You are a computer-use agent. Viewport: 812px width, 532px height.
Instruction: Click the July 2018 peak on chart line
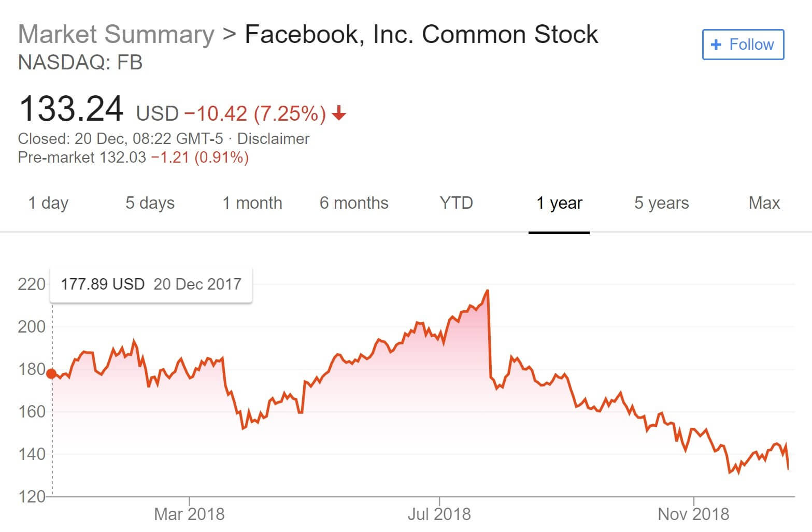click(x=488, y=291)
